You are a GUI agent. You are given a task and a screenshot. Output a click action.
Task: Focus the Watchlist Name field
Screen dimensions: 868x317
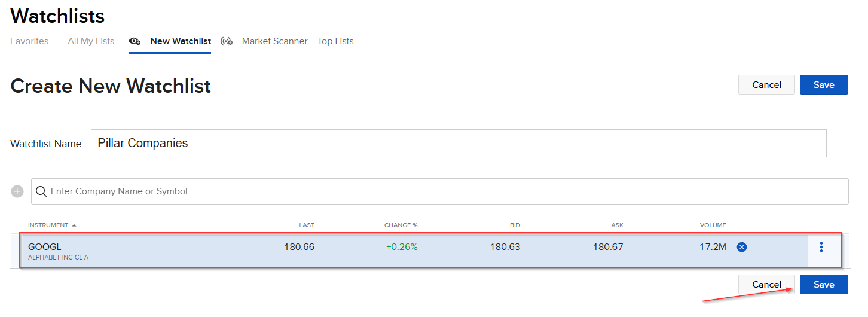459,144
